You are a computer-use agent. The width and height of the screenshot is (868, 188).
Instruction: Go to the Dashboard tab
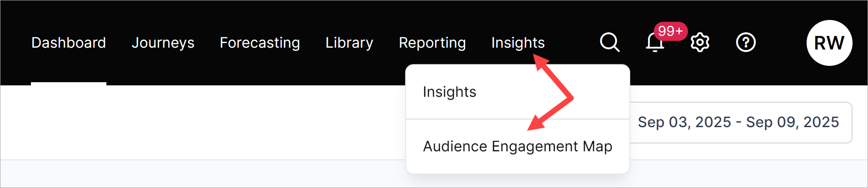[69, 43]
